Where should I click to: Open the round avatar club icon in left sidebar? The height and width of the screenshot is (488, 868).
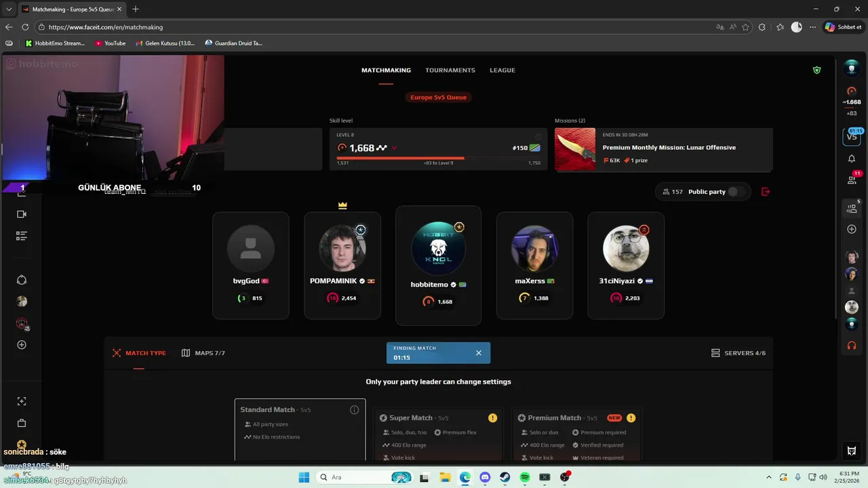[22, 301]
